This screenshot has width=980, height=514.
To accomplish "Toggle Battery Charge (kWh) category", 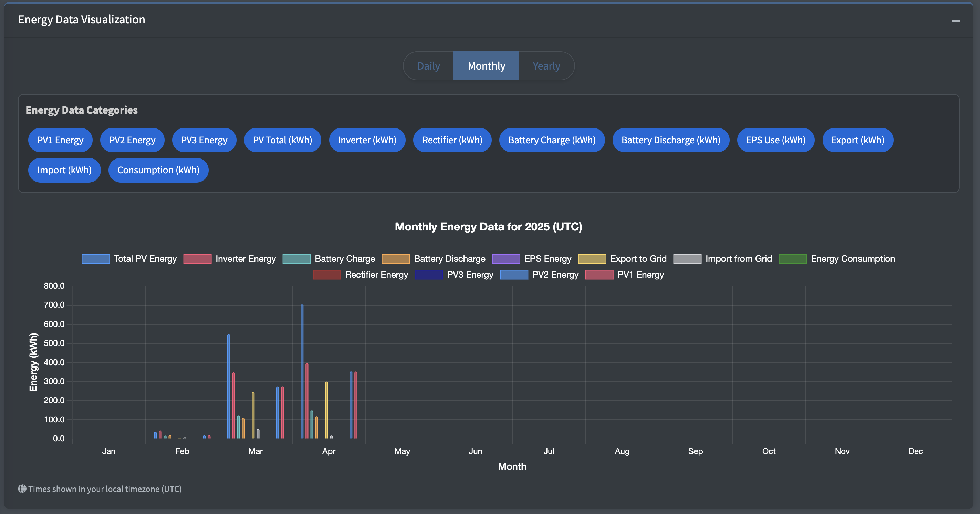I will (x=552, y=140).
